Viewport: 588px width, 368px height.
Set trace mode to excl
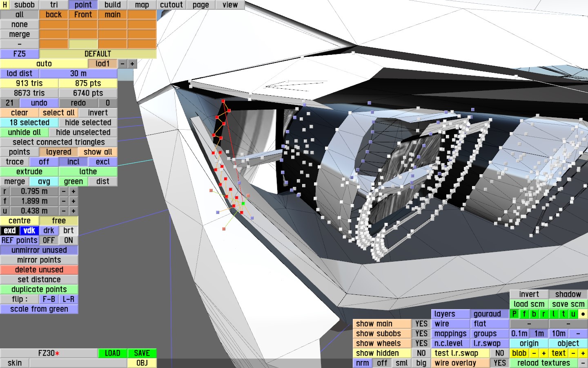click(x=103, y=162)
